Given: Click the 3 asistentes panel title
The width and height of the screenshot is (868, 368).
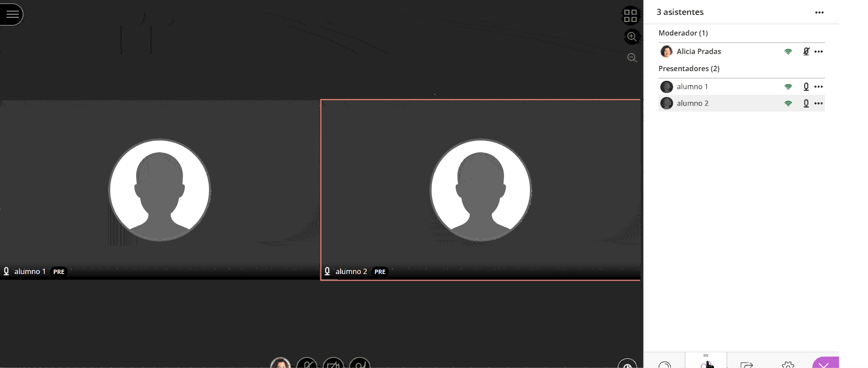Looking at the screenshot, I should (680, 12).
